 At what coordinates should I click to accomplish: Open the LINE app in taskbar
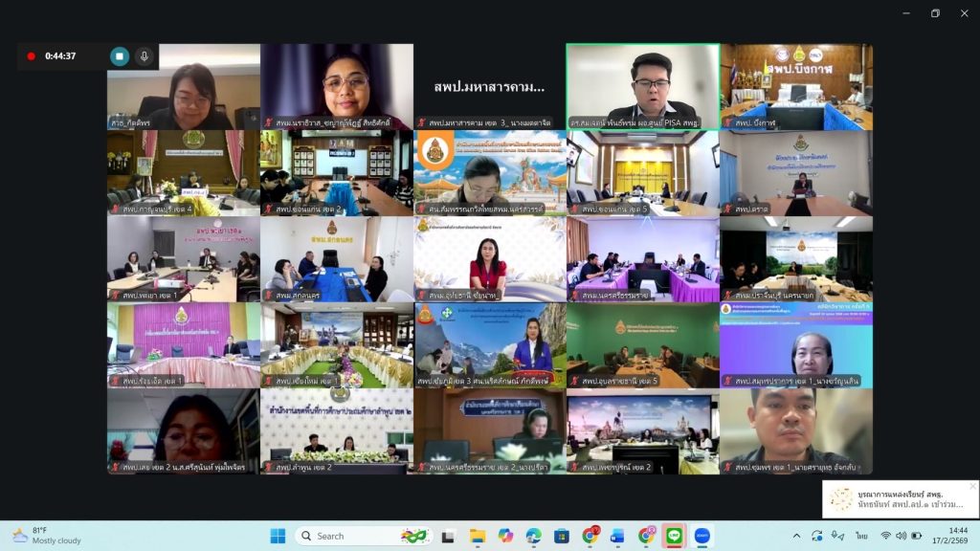(675, 536)
